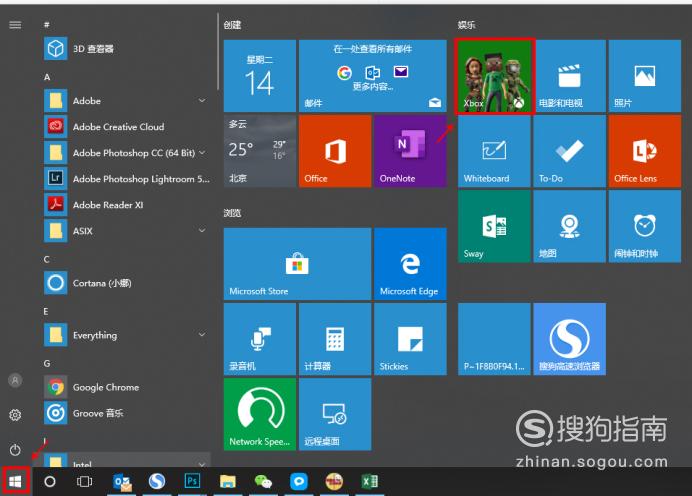Screen dimensions: 692x496
Task: Launch the Stickies tile
Action: (x=410, y=339)
